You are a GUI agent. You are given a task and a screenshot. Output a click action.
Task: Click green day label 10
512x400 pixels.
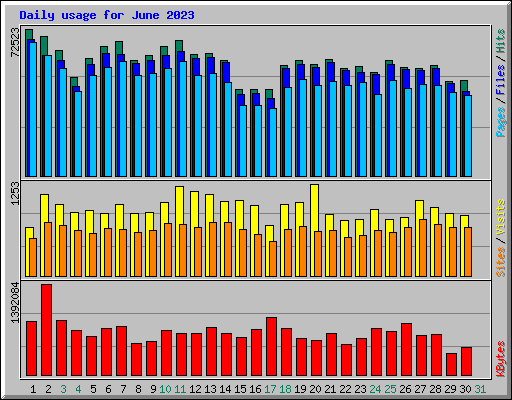click(165, 389)
